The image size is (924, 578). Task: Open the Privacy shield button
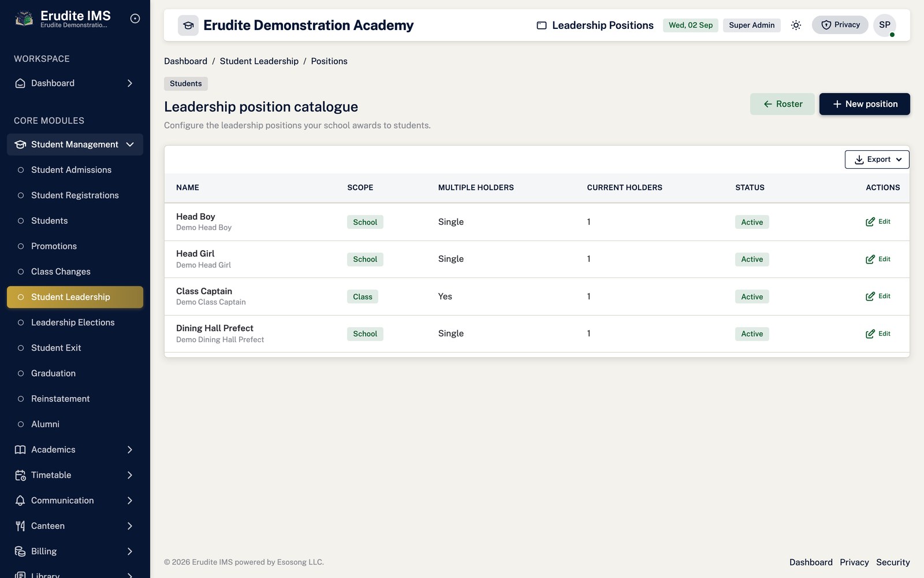(x=840, y=25)
